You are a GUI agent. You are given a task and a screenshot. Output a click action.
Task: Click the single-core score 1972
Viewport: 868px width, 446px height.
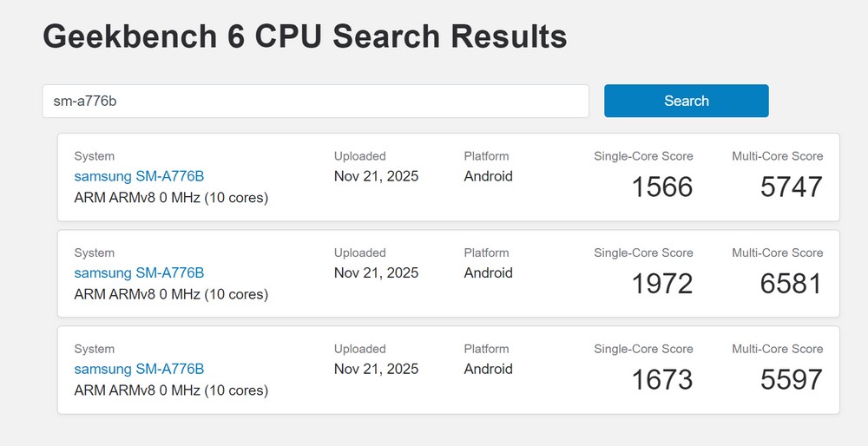point(662,283)
